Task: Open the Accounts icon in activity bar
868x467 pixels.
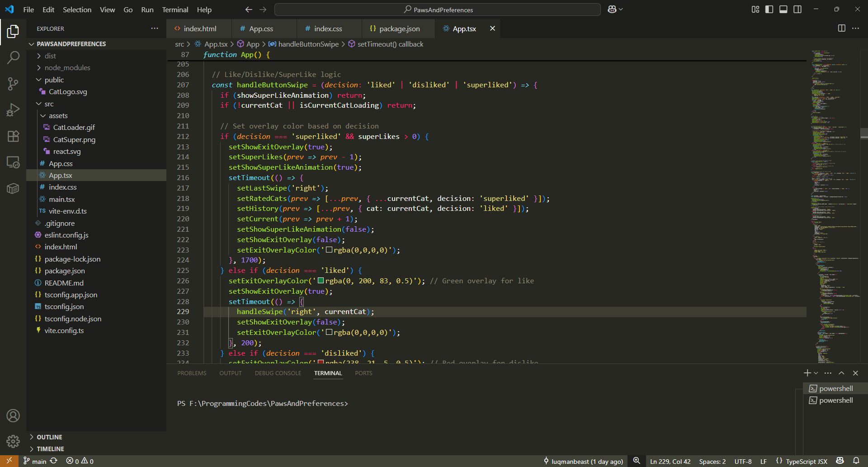Action: (x=13, y=415)
